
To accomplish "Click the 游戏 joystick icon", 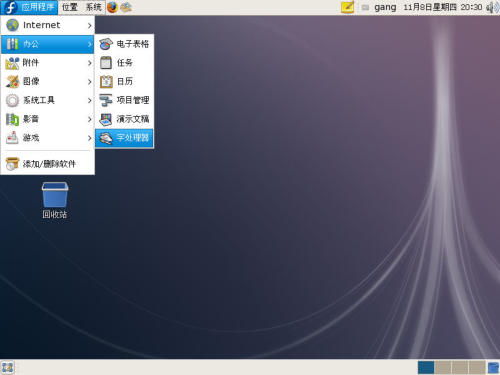I will 12,138.
